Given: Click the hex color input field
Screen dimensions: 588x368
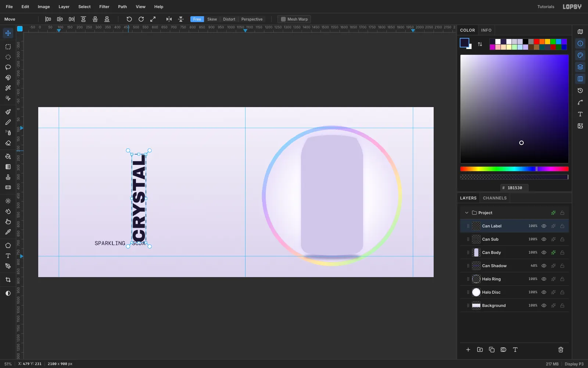Looking at the screenshot, I should 514,188.
